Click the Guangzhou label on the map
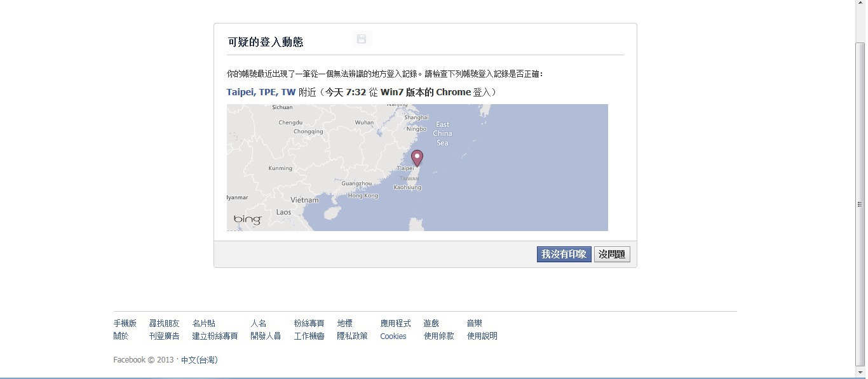The image size is (868, 379). click(356, 183)
